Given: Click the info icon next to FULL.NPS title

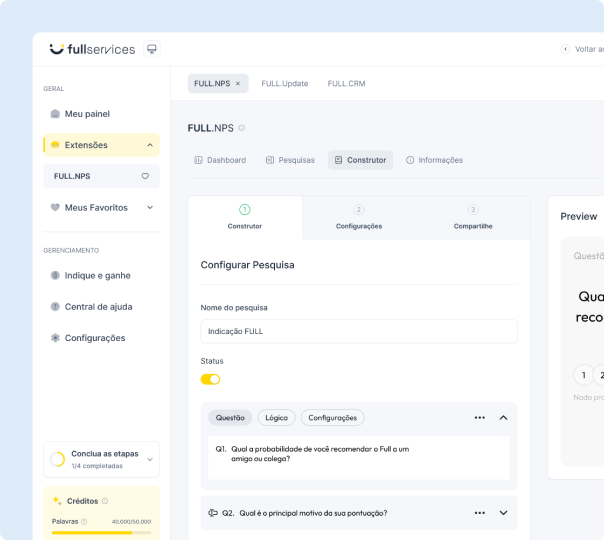Looking at the screenshot, I should coord(242,128).
